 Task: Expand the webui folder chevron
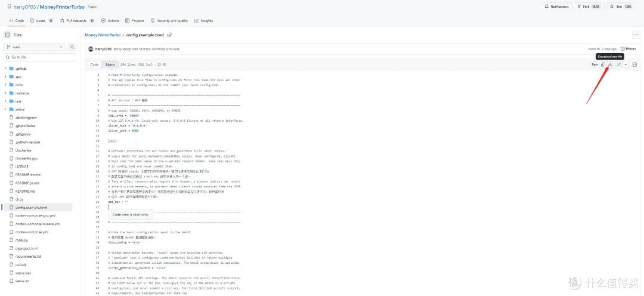pos(6,109)
